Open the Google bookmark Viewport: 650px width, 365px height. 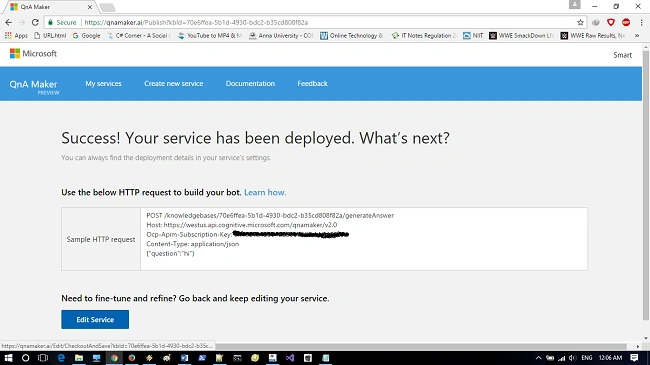[87, 36]
